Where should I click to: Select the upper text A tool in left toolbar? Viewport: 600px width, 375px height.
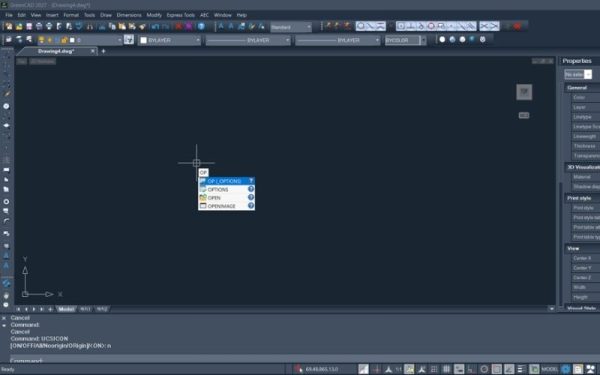click(x=6, y=255)
